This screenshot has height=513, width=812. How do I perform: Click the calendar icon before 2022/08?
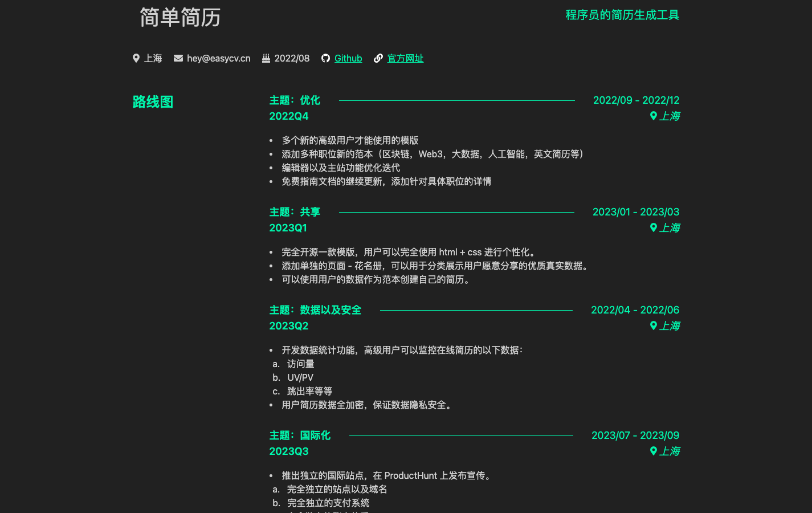point(266,58)
